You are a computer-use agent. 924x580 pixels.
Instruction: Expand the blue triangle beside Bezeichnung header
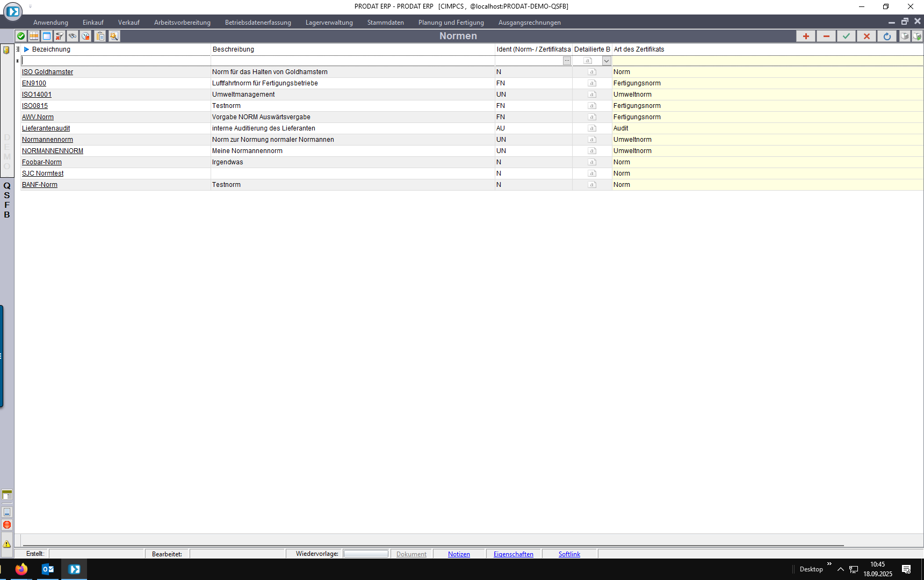point(26,49)
